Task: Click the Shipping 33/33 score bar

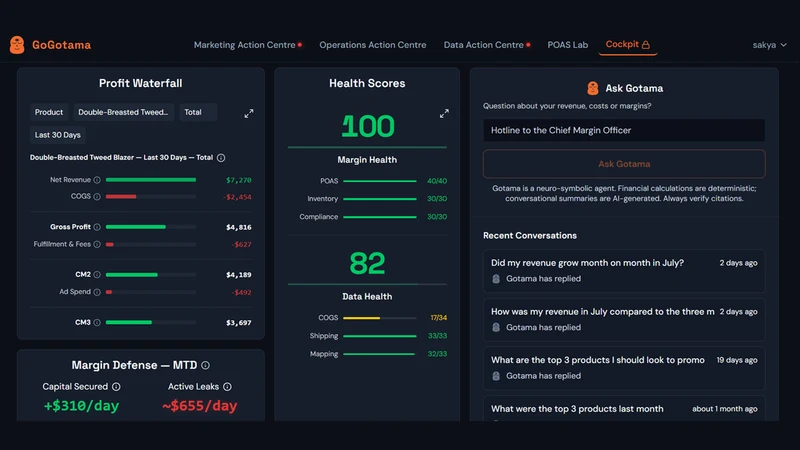Action: tap(380, 336)
